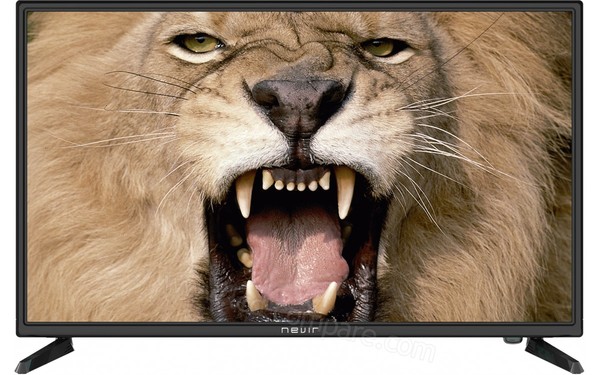Click the lion image on the TV screen

pyautogui.click(x=300, y=166)
